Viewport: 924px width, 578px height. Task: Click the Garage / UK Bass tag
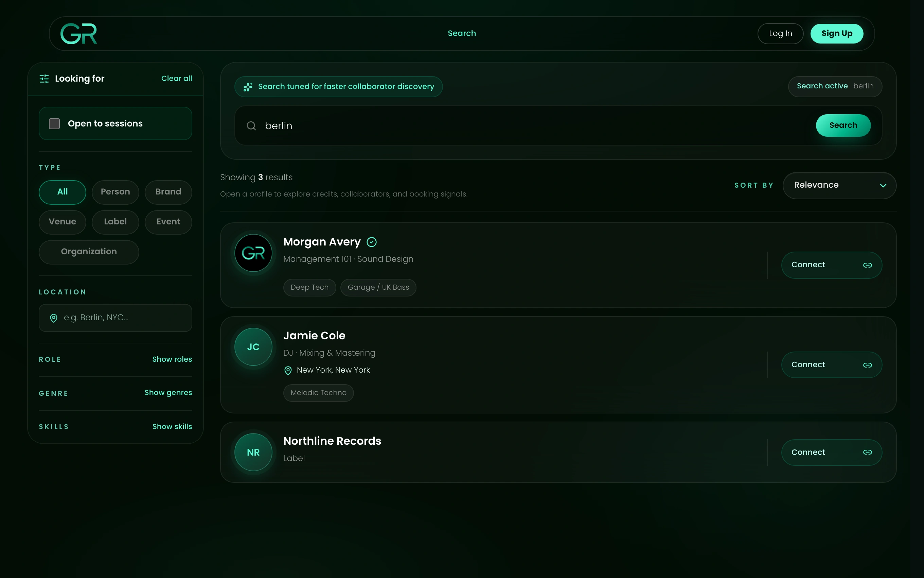pyautogui.click(x=378, y=288)
